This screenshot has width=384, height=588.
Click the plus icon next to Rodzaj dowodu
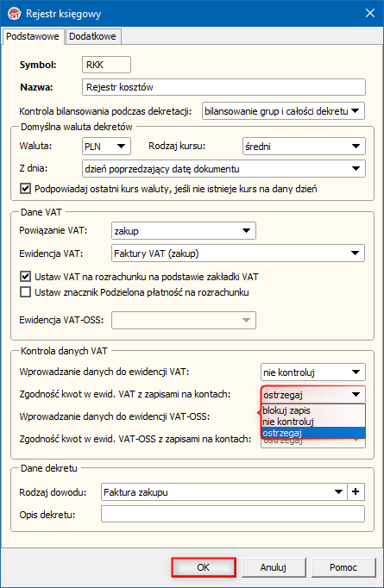(x=356, y=491)
